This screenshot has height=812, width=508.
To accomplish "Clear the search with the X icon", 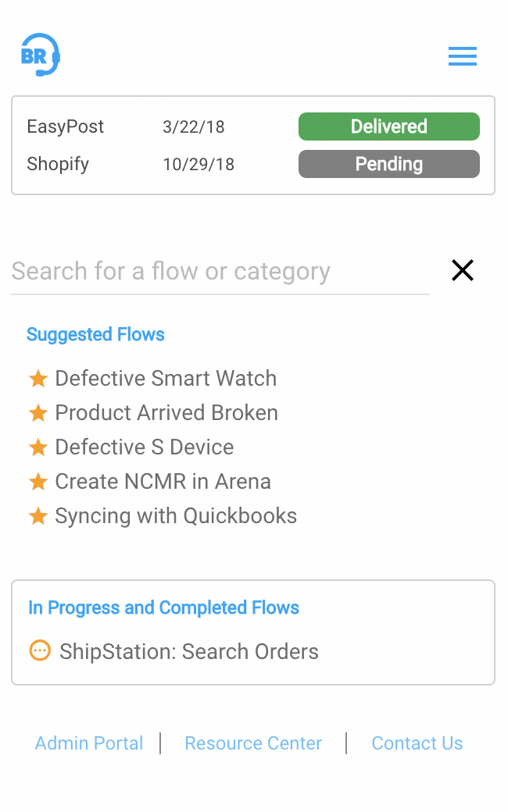I will pyautogui.click(x=463, y=270).
